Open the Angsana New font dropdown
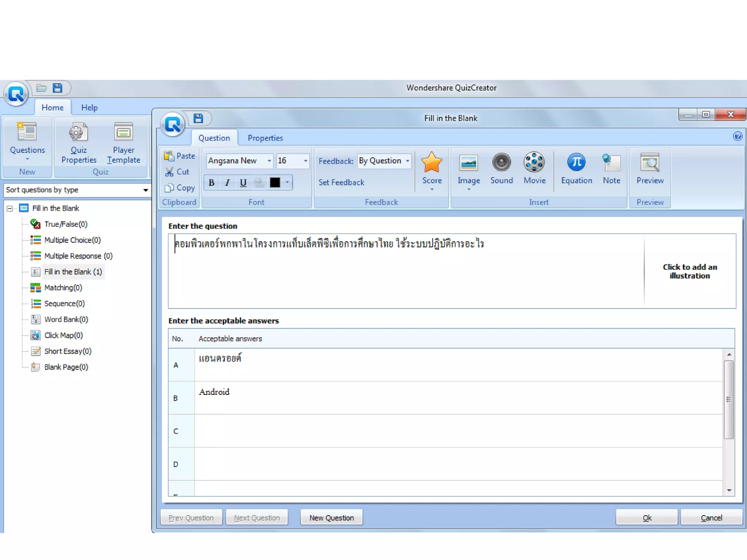Viewport: 747px width, 560px height. [269, 161]
